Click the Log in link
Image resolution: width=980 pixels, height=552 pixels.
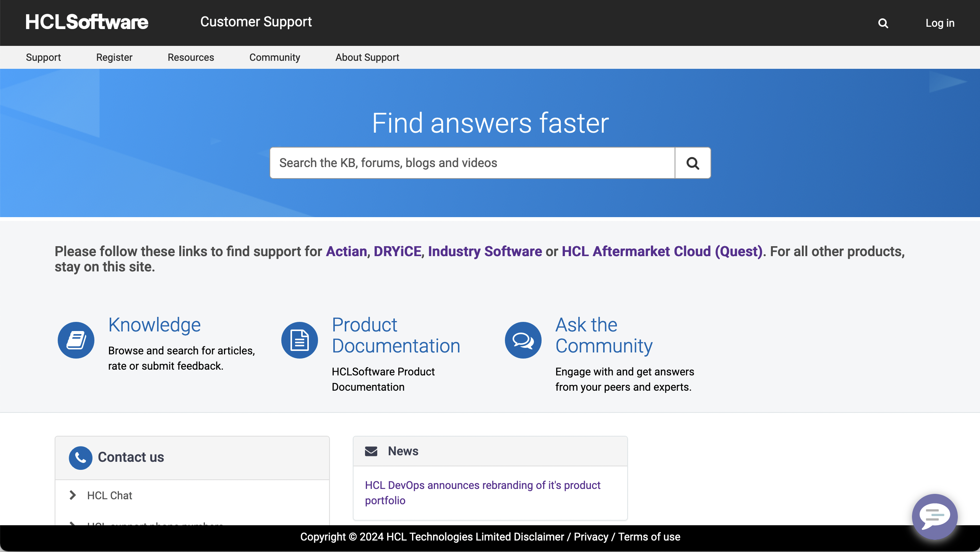tap(940, 23)
